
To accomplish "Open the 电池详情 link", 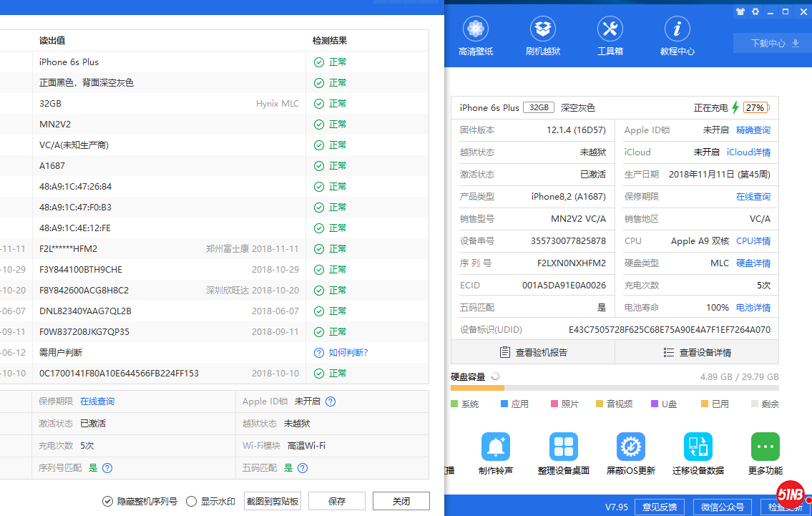I will 753,308.
